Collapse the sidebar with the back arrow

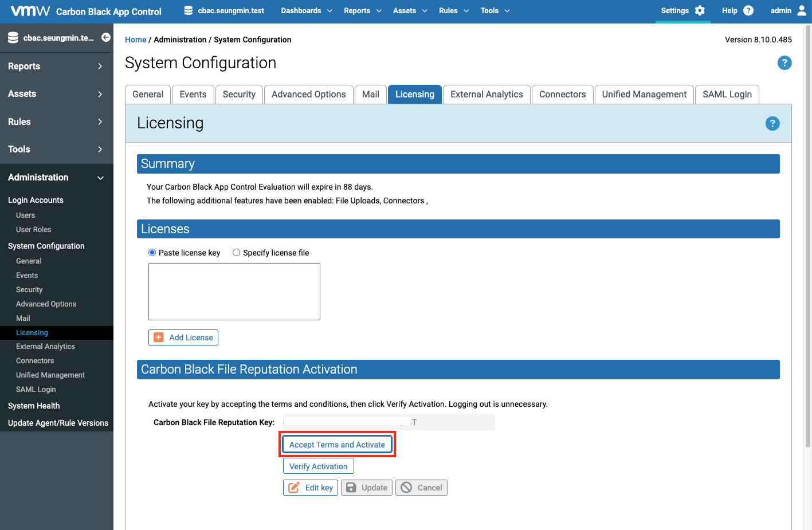[106, 37]
